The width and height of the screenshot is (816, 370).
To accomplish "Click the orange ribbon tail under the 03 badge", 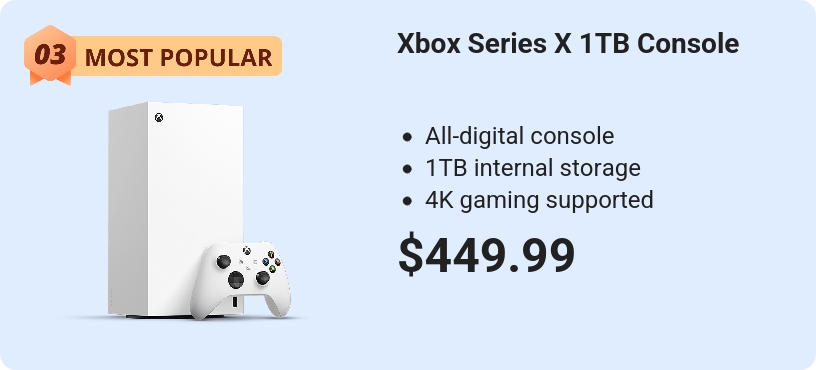I will [50, 78].
